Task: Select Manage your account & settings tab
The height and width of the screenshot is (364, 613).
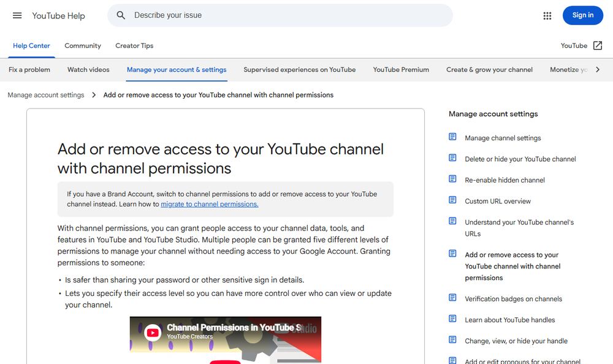Action: coord(177,70)
